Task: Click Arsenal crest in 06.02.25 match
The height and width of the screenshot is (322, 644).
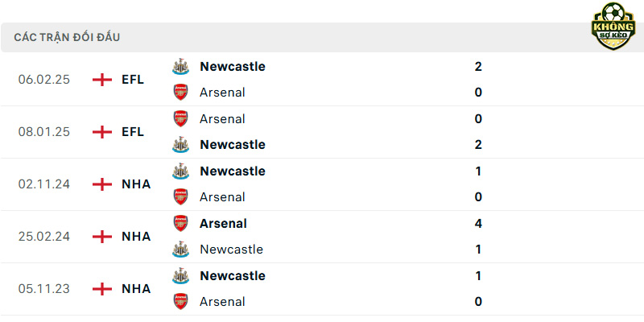Action: [180, 92]
